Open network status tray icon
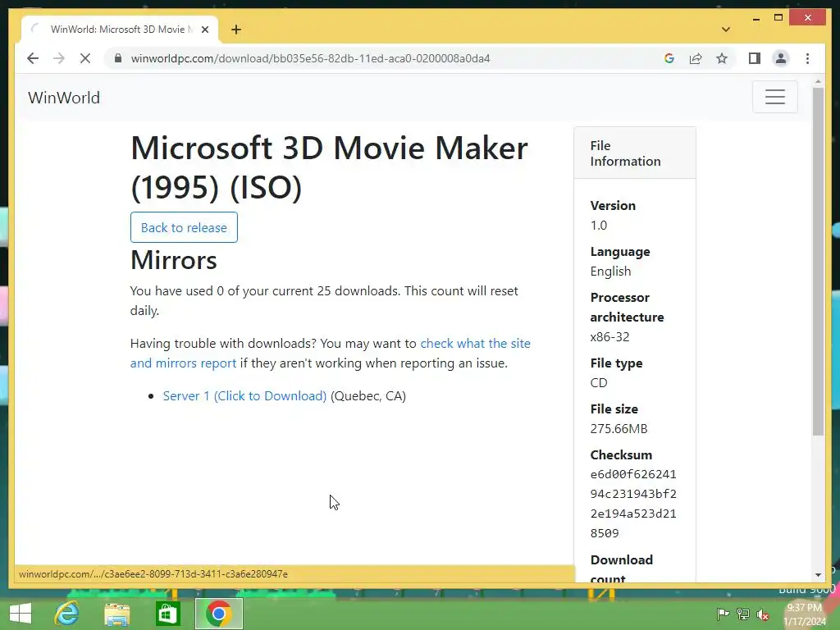 (742, 614)
